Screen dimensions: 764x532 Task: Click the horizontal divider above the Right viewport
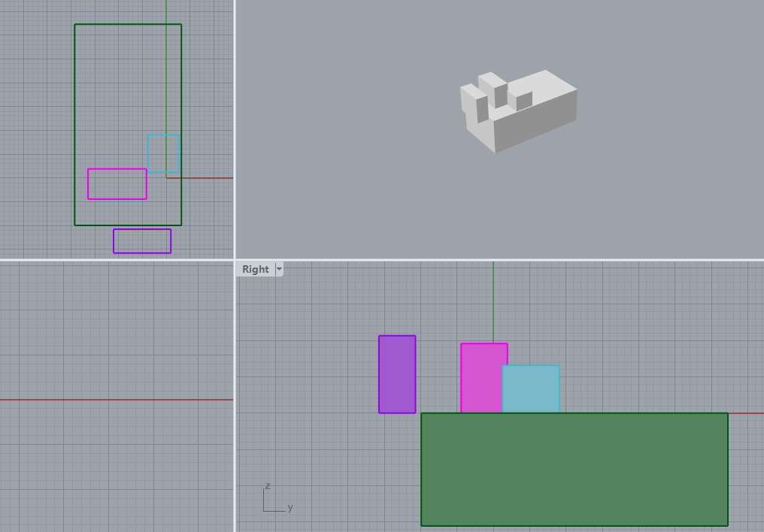pos(496,260)
